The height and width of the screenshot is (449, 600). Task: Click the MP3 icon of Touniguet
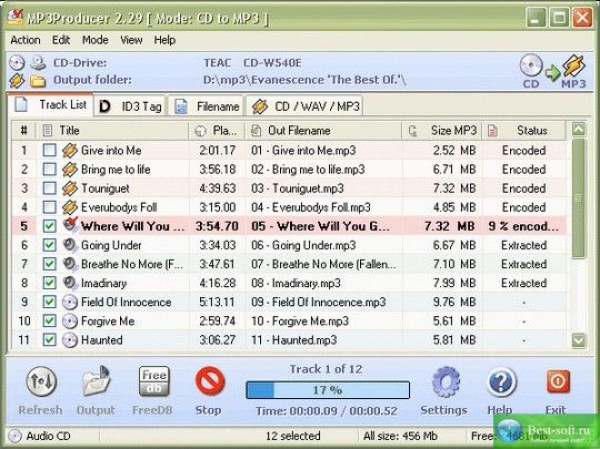70,188
